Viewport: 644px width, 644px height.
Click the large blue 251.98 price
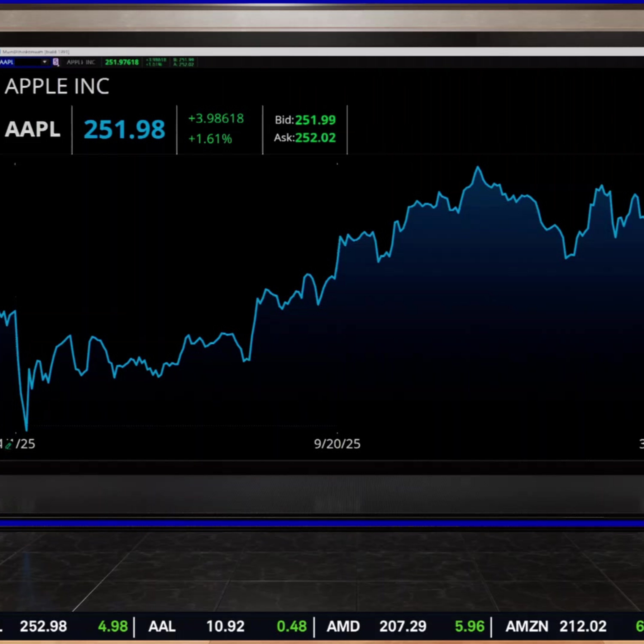(x=124, y=129)
